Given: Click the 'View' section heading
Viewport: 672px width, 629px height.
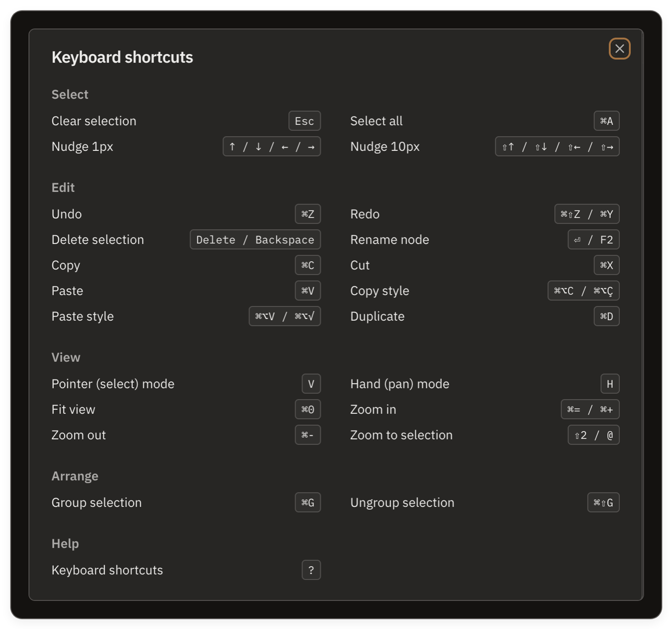Looking at the screenshot, I should pos(66,358).
